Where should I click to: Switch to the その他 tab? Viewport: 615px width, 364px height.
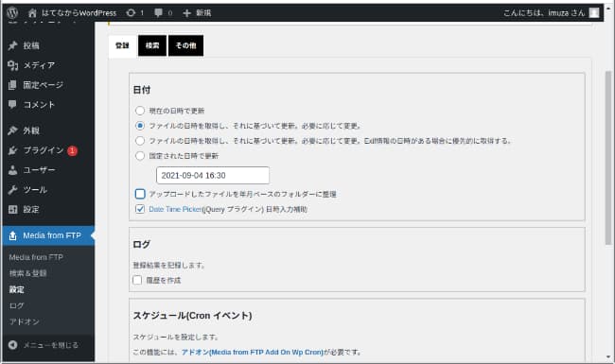(x=185, y=45)
